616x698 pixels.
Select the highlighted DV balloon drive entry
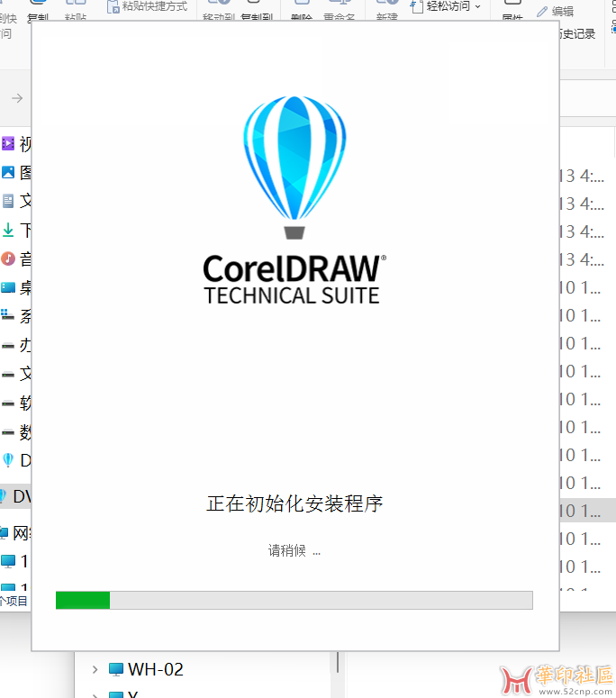(x=15, y=496)
